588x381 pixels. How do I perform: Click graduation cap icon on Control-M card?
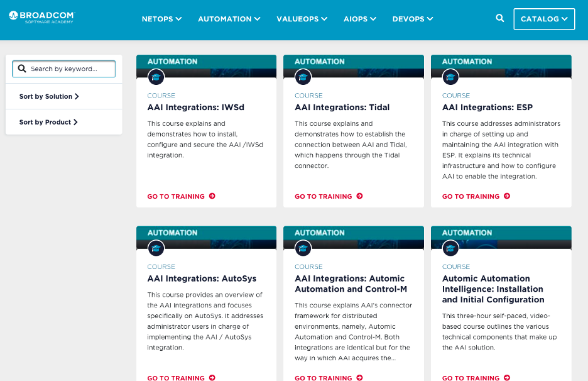[303, 248]
